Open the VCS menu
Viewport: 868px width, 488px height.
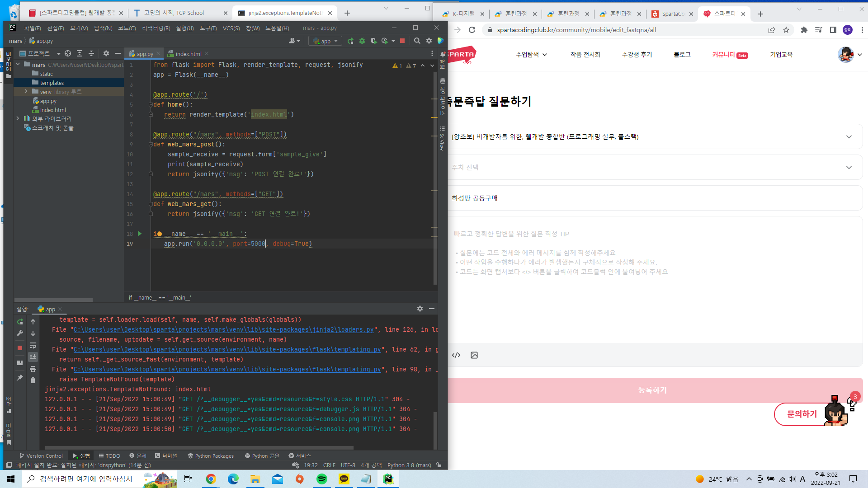(x=231, y=28)
